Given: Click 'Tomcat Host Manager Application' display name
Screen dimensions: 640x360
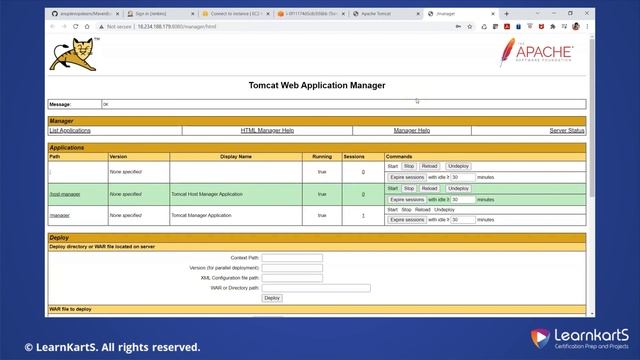Looking at the screenshot, I should [207, 194].
